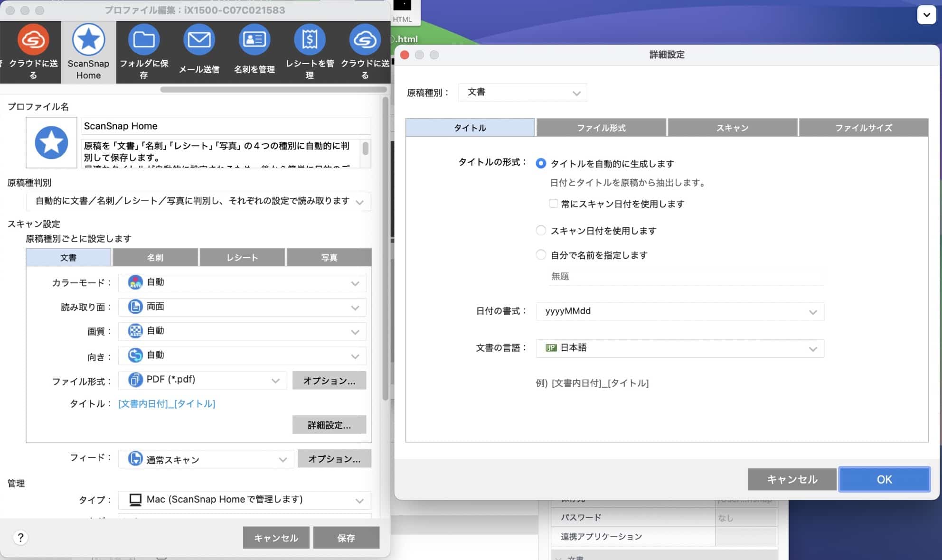Select the 文書 scan settings tab
Screen dimensions: 942x560
68,257
